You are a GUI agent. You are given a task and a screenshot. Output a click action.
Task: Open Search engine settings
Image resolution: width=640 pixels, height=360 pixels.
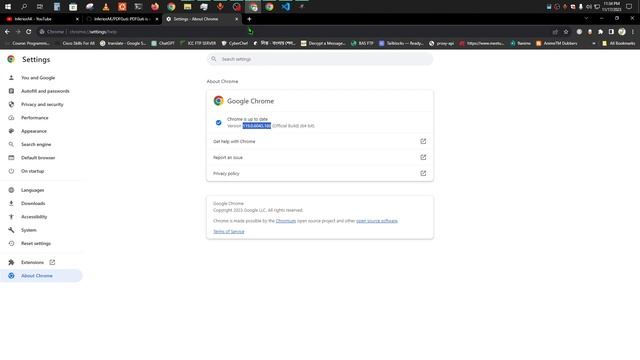(x=36, y=144)
